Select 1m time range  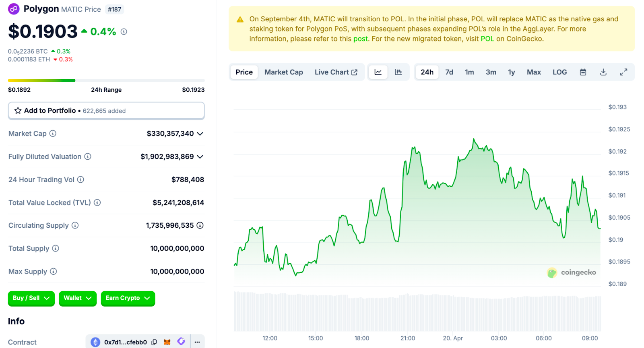pyautogui.click(x=469, y=72)
